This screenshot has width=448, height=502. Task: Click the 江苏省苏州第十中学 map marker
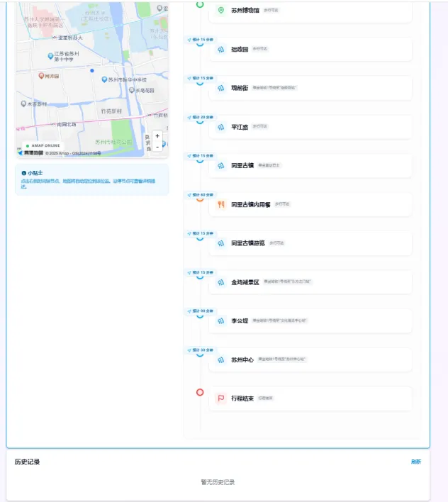50,56
